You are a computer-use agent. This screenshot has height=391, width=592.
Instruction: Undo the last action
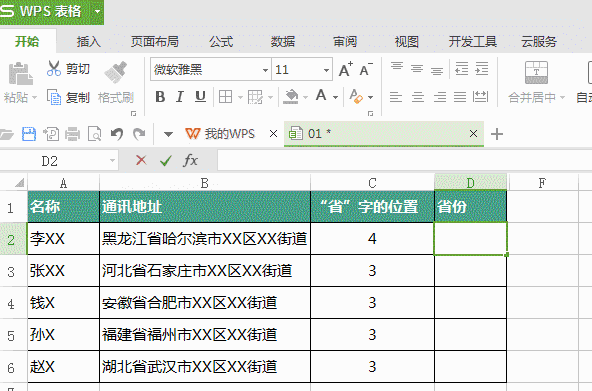click(x=117, y=134)
